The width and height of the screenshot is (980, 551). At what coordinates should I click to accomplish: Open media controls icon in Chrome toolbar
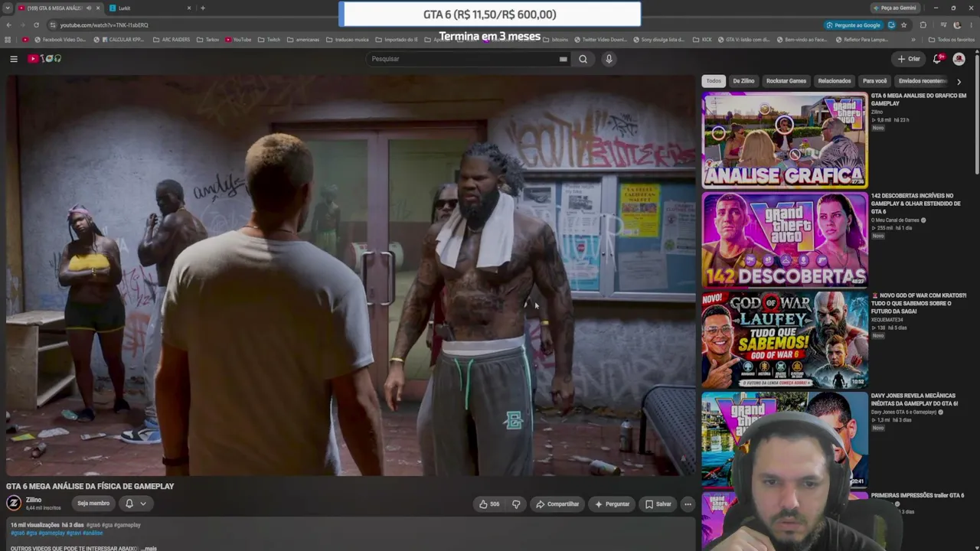[943, 25]
